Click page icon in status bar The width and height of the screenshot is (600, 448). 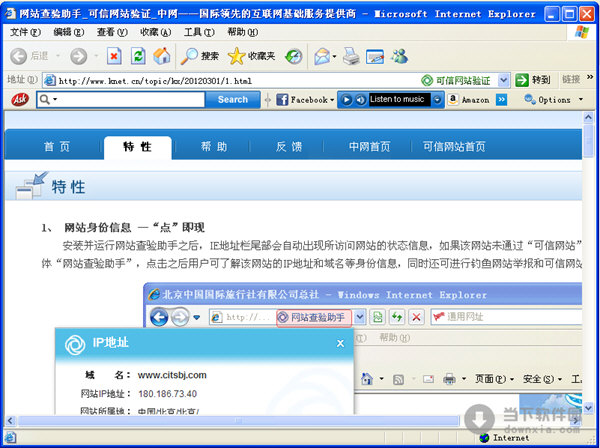(x=10, y=437)
